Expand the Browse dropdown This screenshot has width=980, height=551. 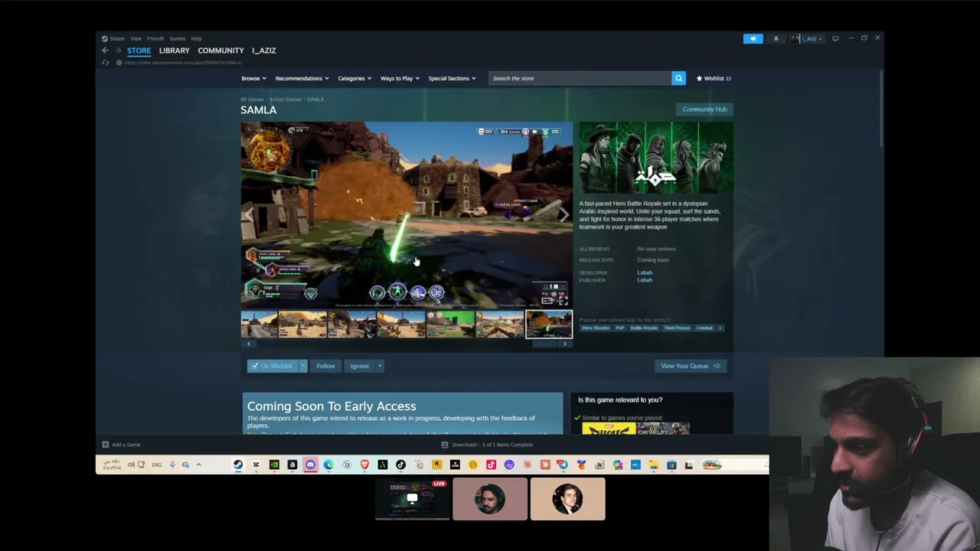click(253, 78)
